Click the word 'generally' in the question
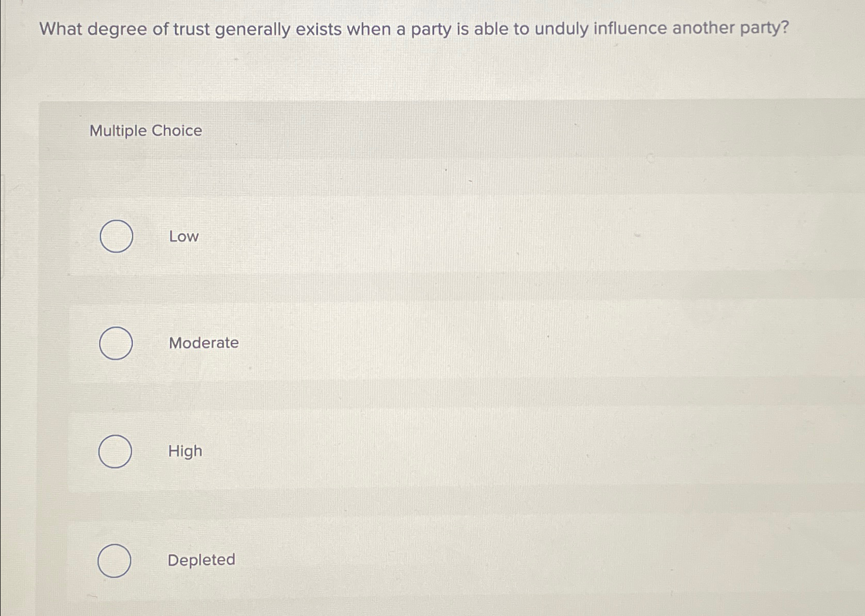The width and height of the screenshot is (865, 616). 252,30
